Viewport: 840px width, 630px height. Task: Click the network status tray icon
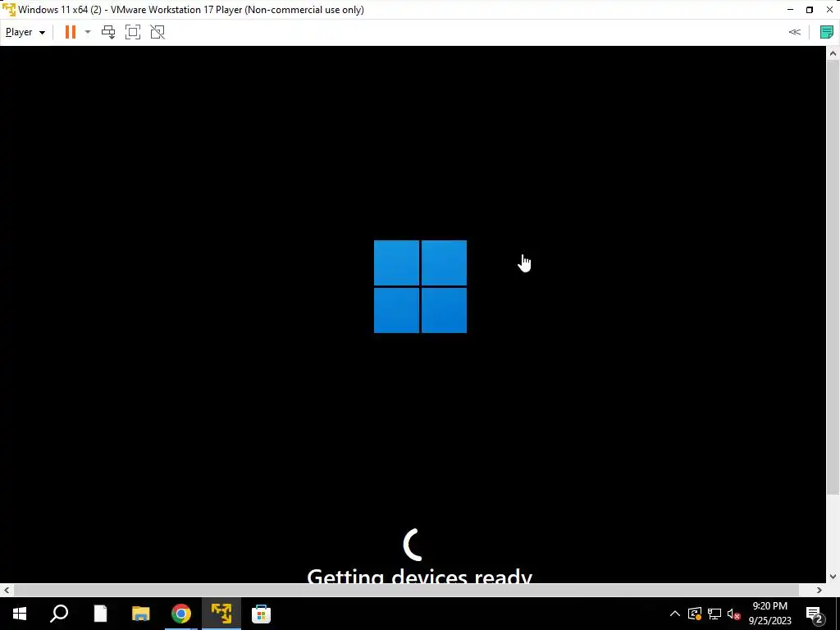714,614
